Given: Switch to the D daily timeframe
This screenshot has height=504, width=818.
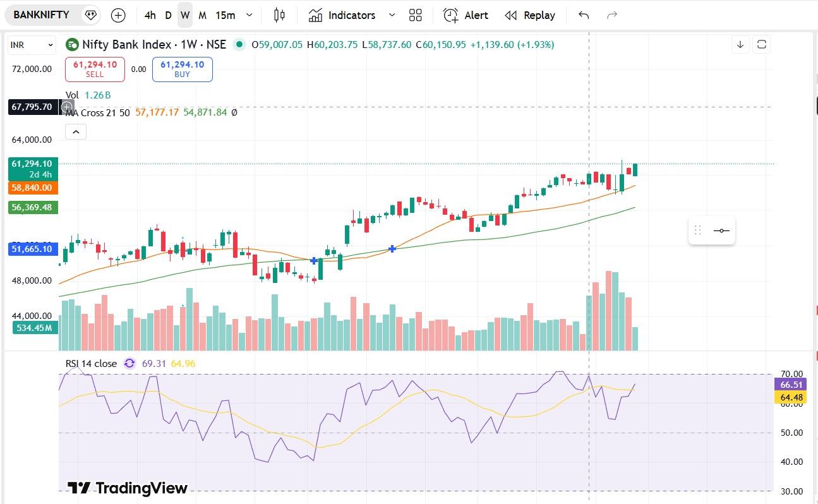Looking at the screenshot, I should point(168,15).
